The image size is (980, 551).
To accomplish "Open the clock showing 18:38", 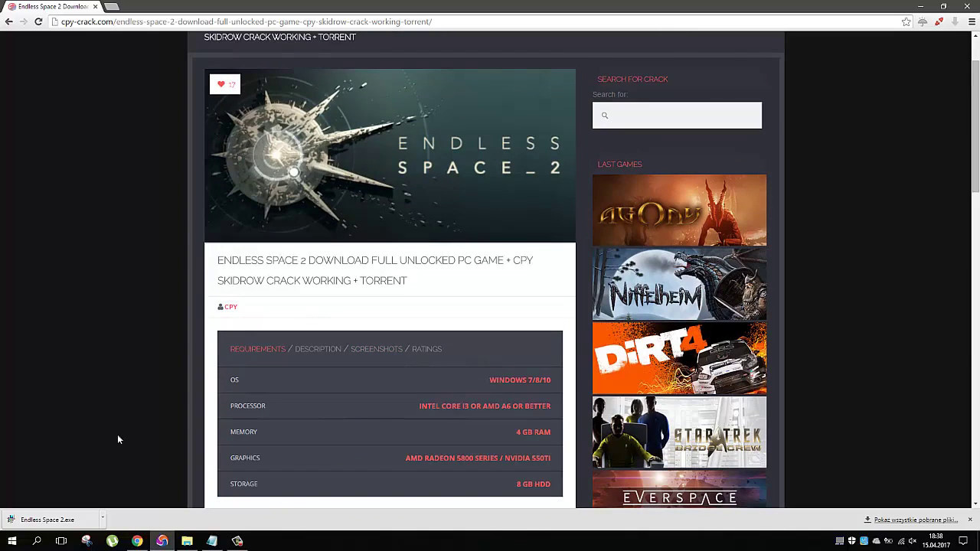I will 936,541.
